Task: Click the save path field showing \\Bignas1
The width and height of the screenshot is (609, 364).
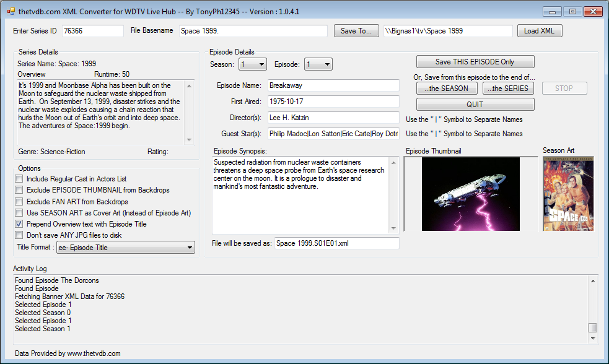Action: (x=448, y=31)
